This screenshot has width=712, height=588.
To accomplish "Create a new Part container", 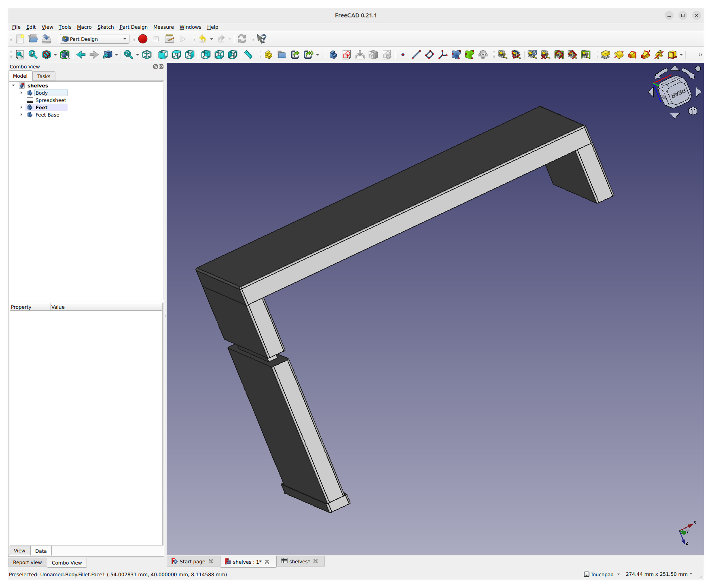I will [269, 55].
